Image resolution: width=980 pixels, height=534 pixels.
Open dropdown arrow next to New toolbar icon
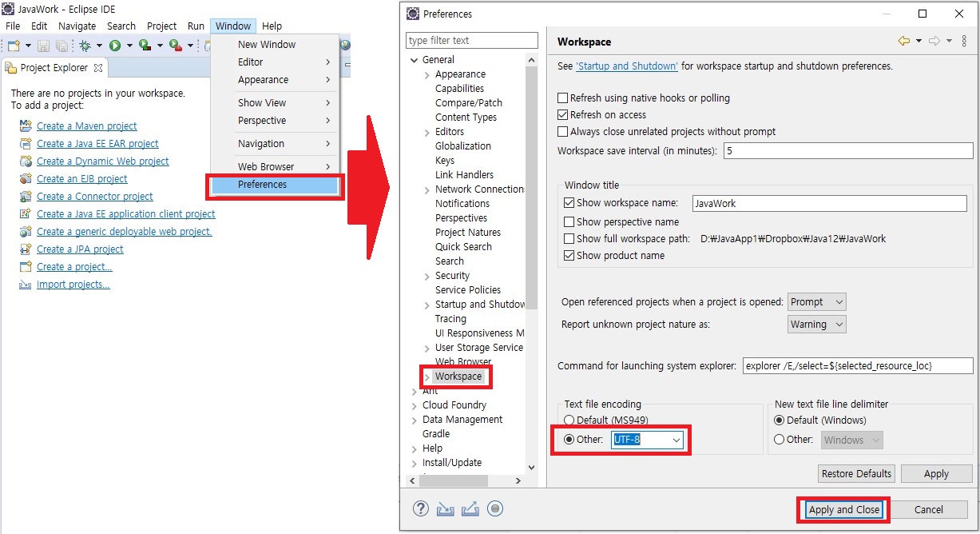[x=28, y=46]
